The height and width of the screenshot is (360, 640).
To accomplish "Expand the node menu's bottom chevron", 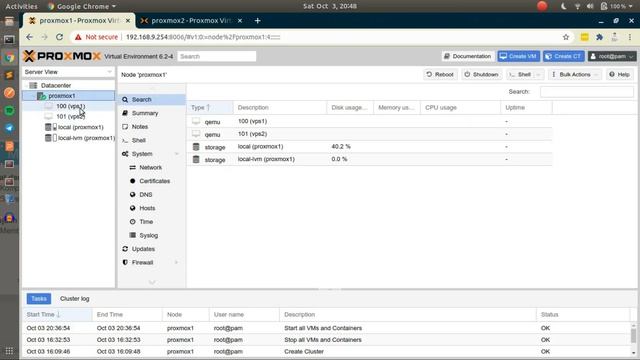I will pyautogui.click(x=152, y=282).
